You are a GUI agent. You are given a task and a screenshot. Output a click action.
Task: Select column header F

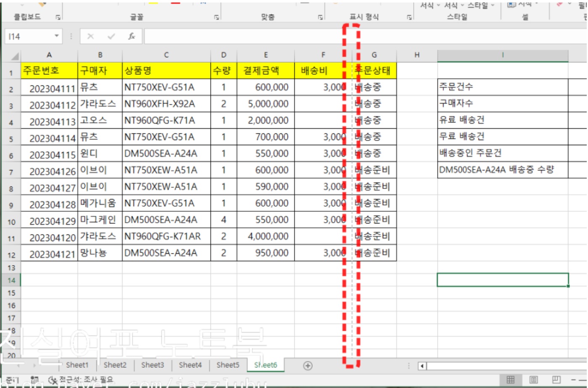click(x=323, y=55)
